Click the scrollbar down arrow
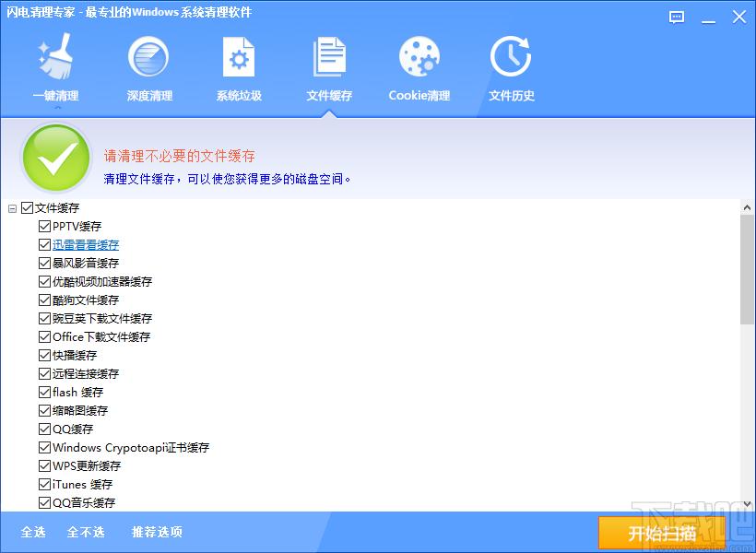The width and height of the screenshot is (756, 553). [x=748, y=504]
